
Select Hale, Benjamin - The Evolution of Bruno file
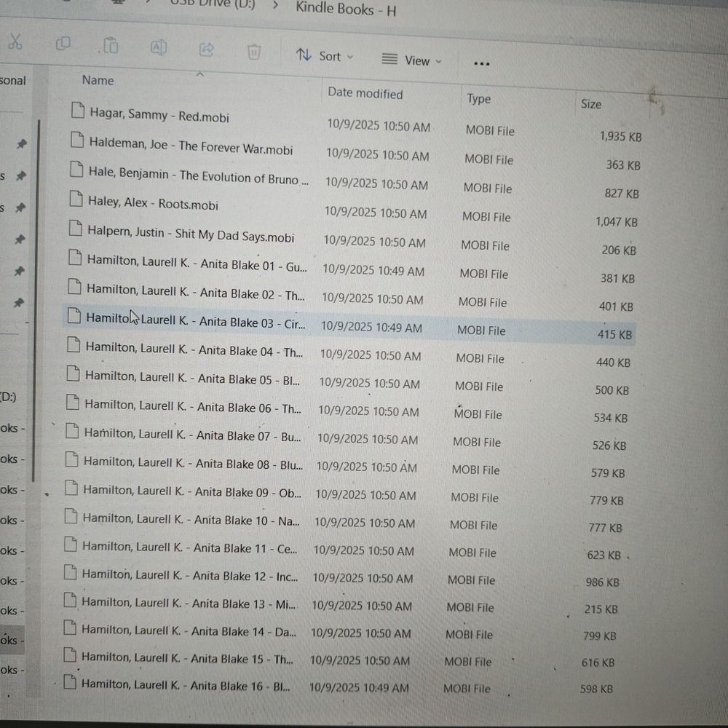click(x=198, y=176)
